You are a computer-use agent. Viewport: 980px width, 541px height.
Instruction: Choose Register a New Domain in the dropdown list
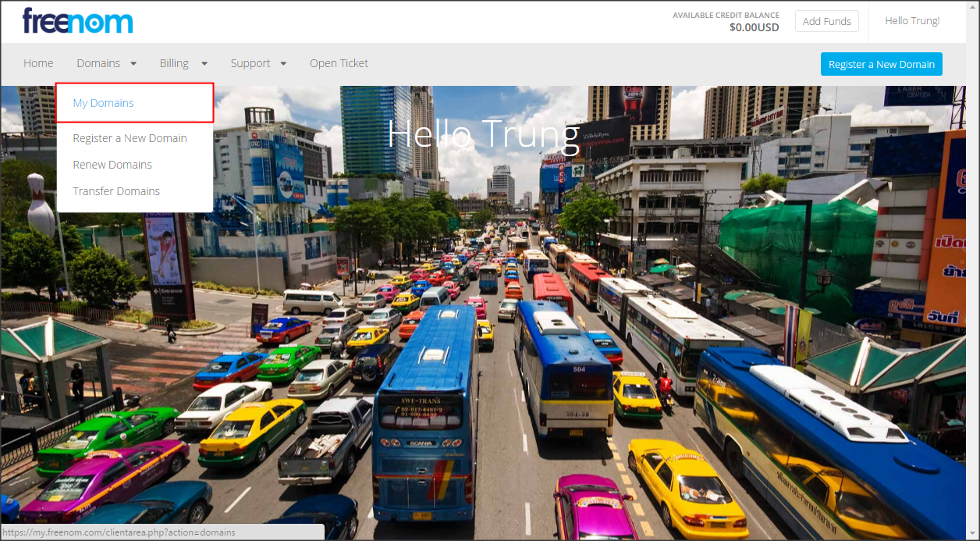(x=130, y=138)
